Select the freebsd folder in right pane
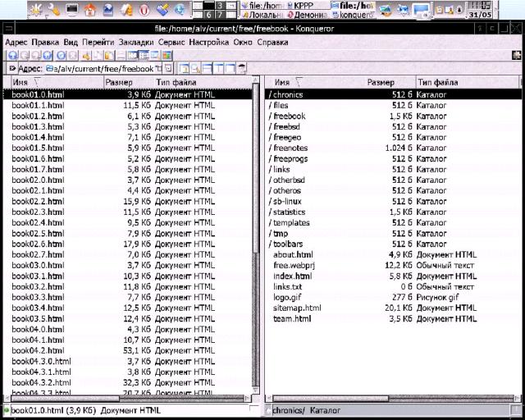 click(285, 126)
